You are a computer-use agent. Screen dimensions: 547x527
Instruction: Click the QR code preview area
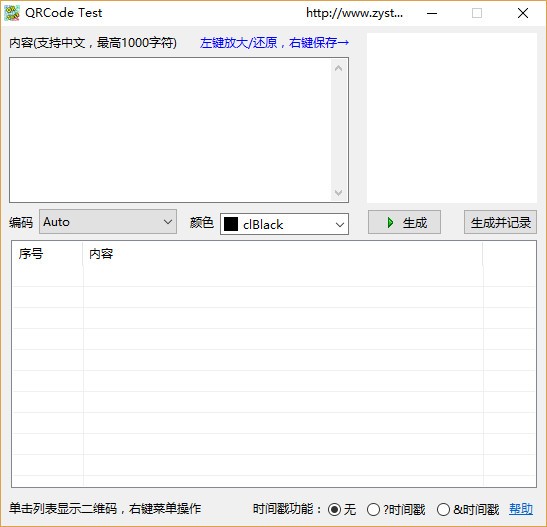point(452,118)
